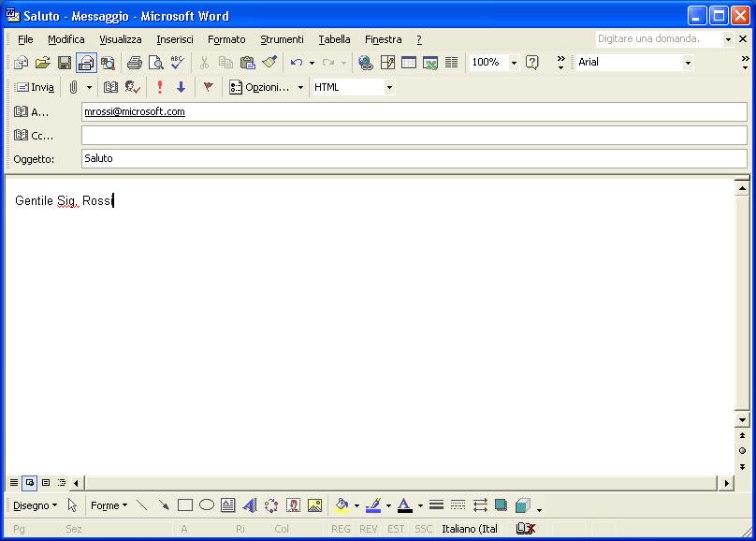756x541 pixels.
Task: Click the paperclip attach file icon
Action: pyautogui.click(x=73, y=87)
